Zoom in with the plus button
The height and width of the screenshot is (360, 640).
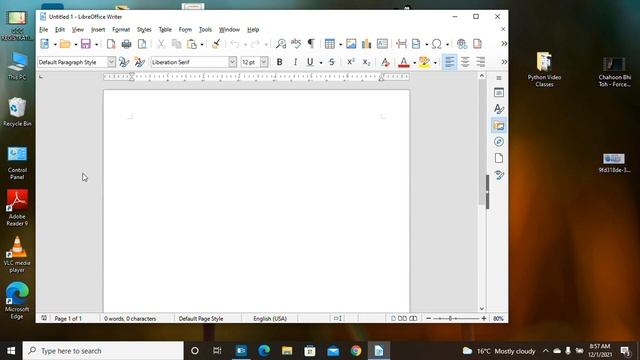pos(484,318)
